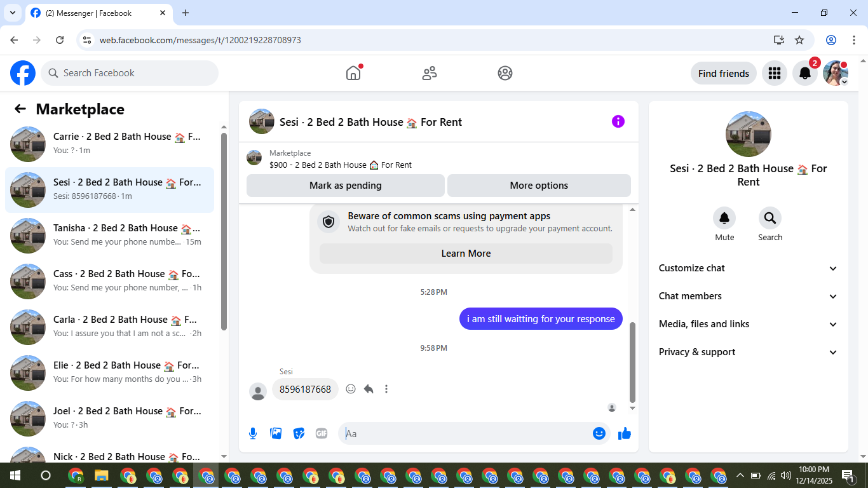Expand Customize chat section
The image size is (868, 488).
click(x=749, y=268)
